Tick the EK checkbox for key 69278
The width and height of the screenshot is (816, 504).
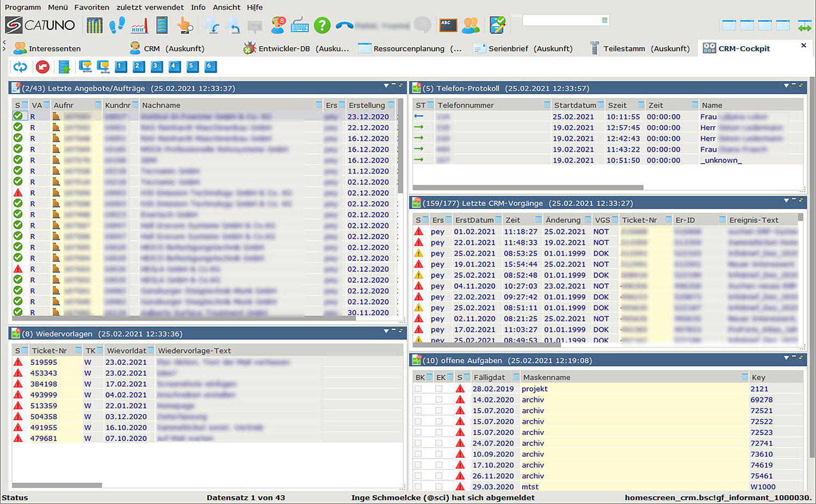click(x=438, y=400)
